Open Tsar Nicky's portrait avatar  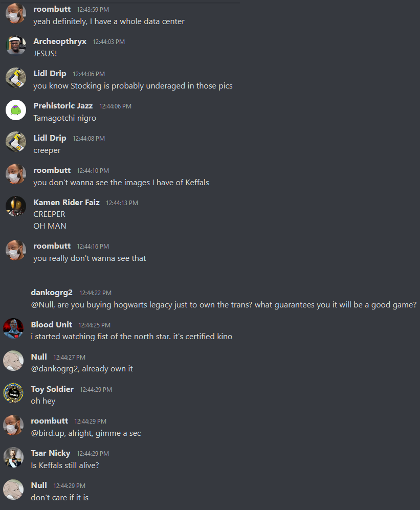point(13,457)
